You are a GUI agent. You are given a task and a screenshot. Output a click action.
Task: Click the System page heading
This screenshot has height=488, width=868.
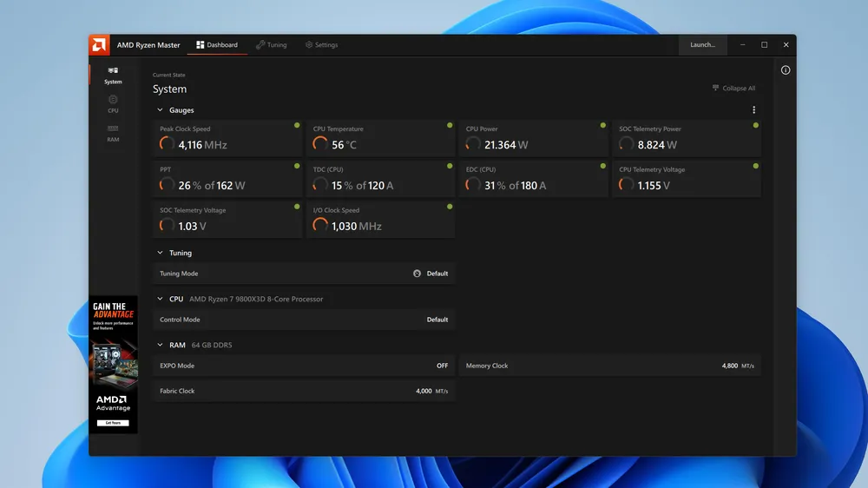(x=169, y=89)
